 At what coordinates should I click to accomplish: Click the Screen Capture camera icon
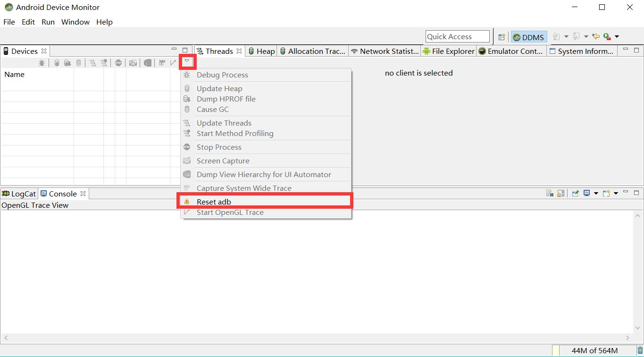point(133,63)
